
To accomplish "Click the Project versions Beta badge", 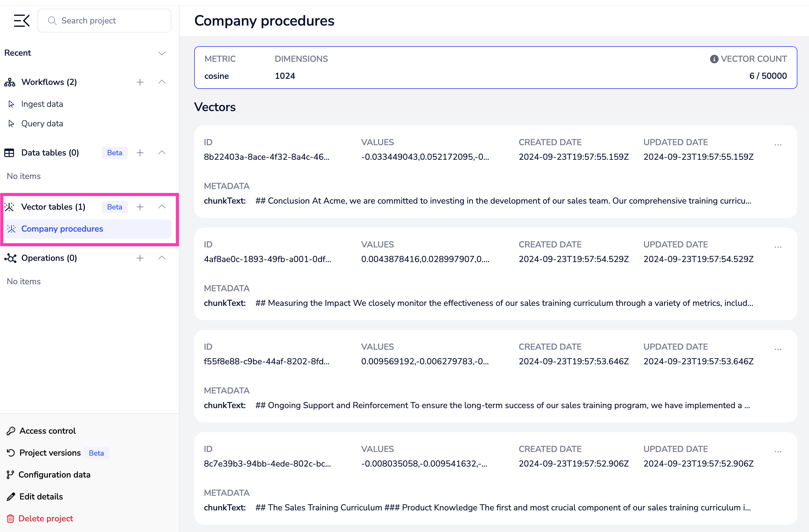I will pos(96,453).
